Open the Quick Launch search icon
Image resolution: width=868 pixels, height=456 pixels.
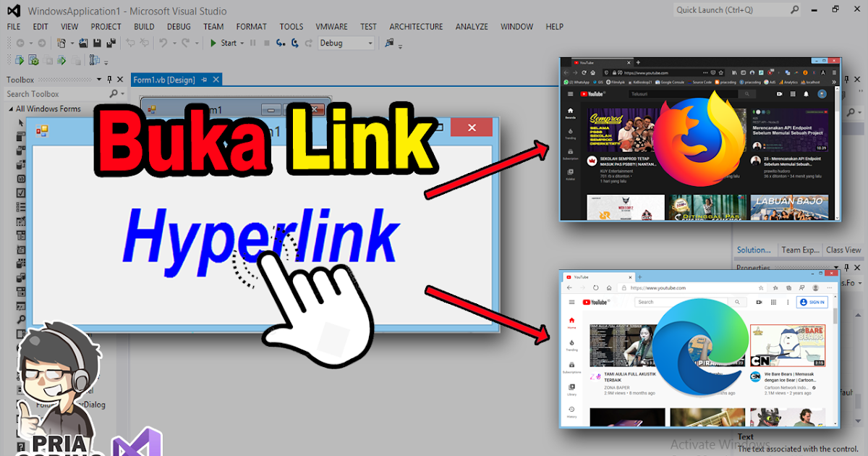click(795, 10)
